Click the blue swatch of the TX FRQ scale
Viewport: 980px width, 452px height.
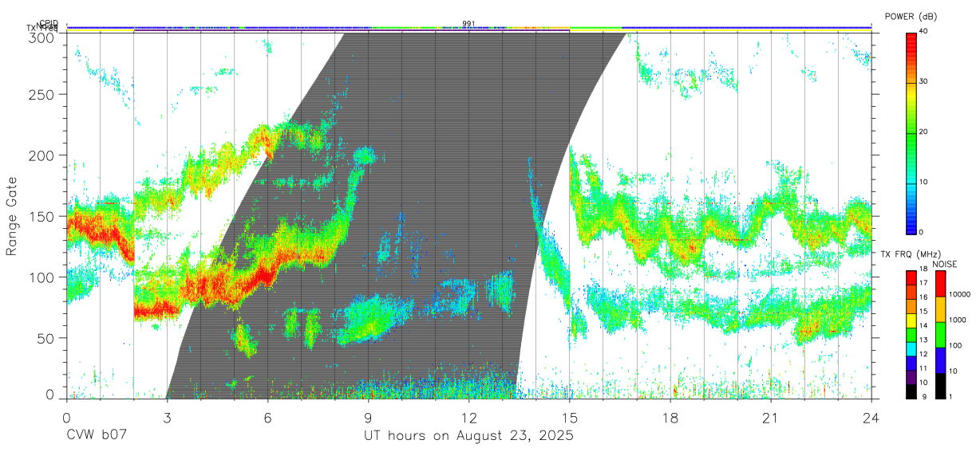[x=911, y=362]
